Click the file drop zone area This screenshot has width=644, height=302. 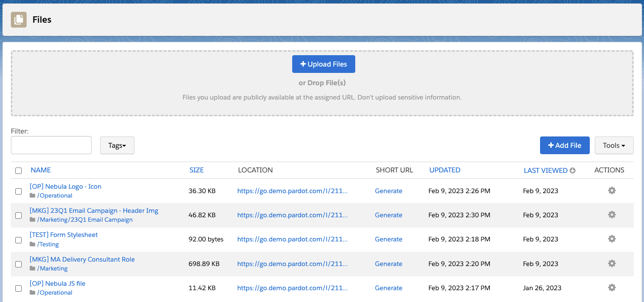coord(322,83)
